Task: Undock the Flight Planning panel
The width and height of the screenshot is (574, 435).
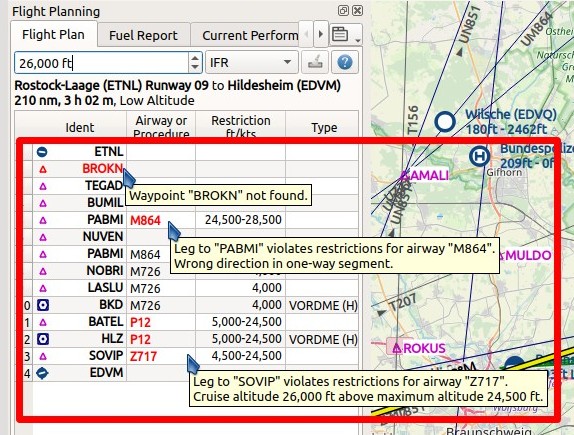Action: coord(343,11)
